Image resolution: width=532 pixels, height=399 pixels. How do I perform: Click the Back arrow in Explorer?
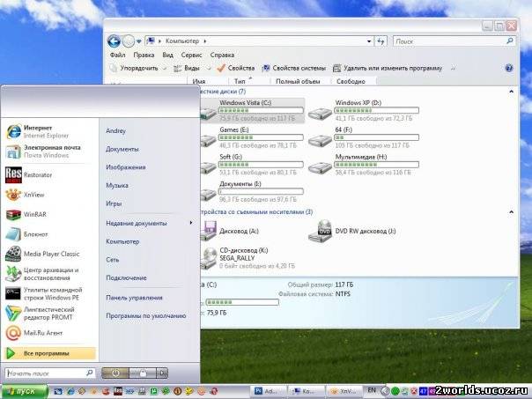114,41
